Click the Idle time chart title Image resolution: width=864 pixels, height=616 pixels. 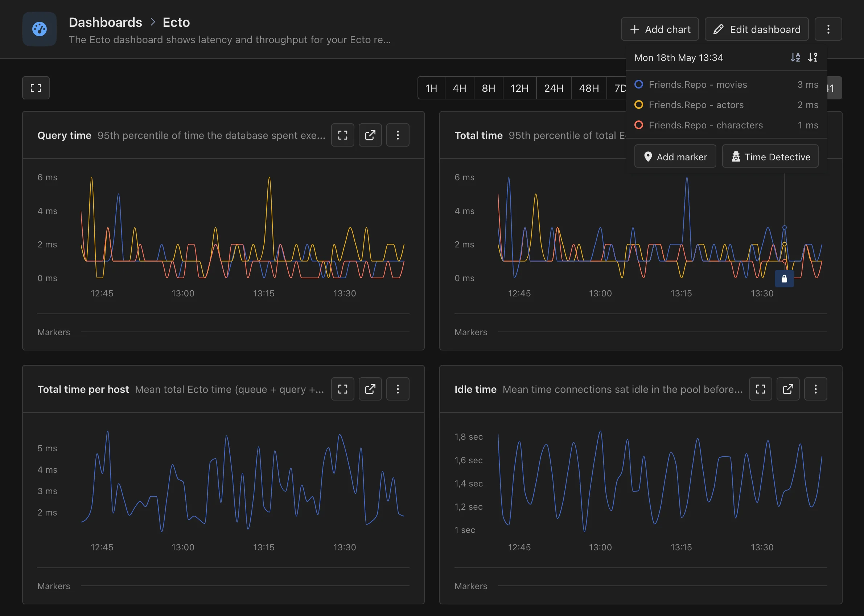tap(475, 390)
